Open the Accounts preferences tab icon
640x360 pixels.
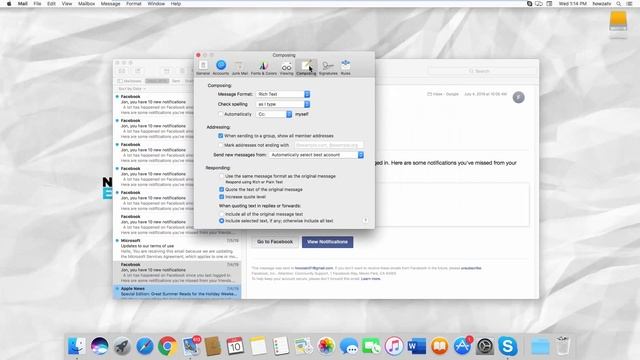click(221, 67)
